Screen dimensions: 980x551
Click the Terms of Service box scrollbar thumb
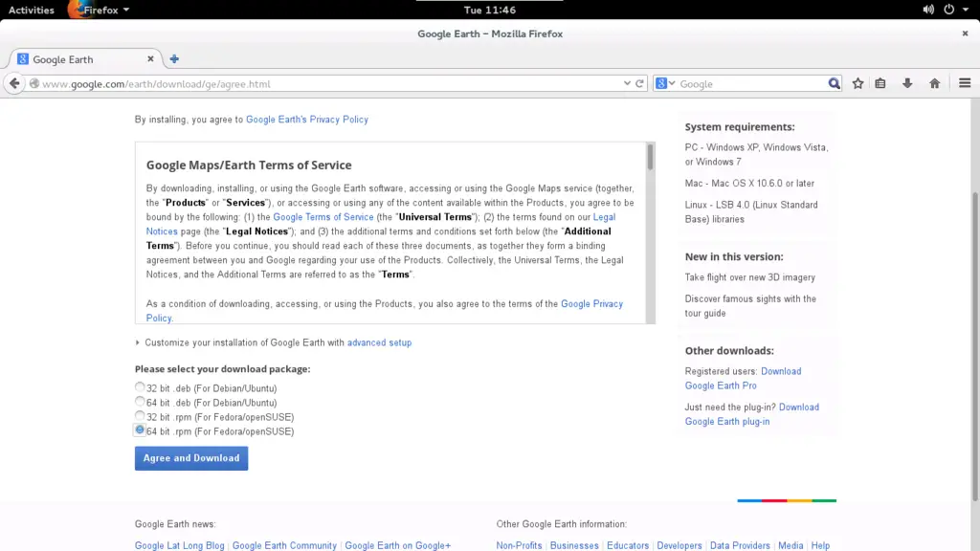tap(650, 157)
